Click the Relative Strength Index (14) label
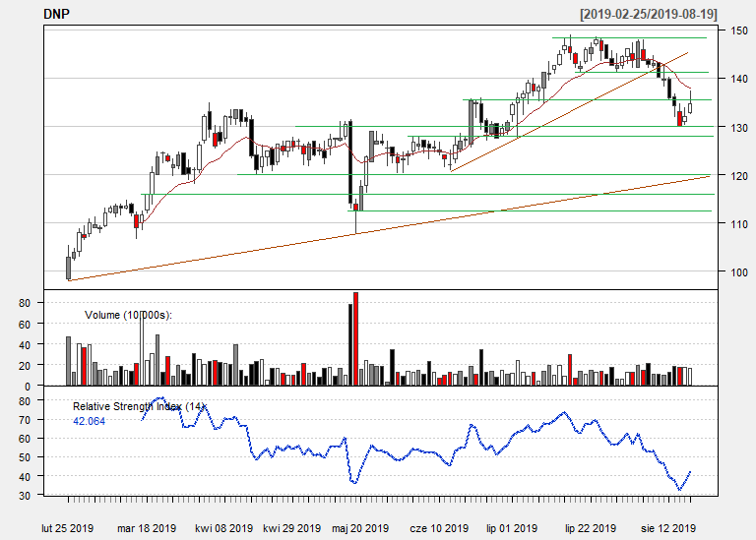Image resolution: width=756 pixels, height=540 pixels. (140, 406)
